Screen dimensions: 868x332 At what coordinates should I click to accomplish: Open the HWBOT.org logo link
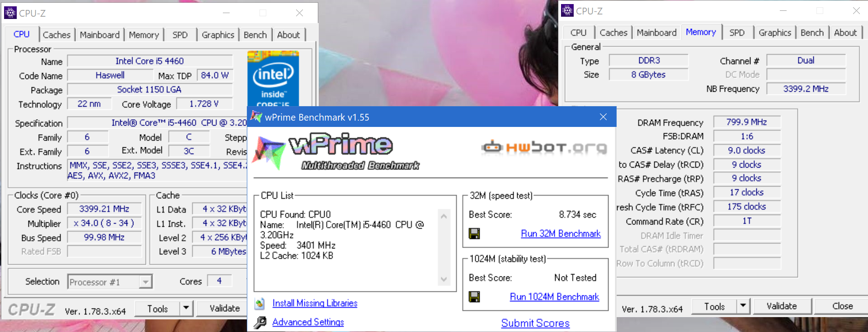coord(544,147)
